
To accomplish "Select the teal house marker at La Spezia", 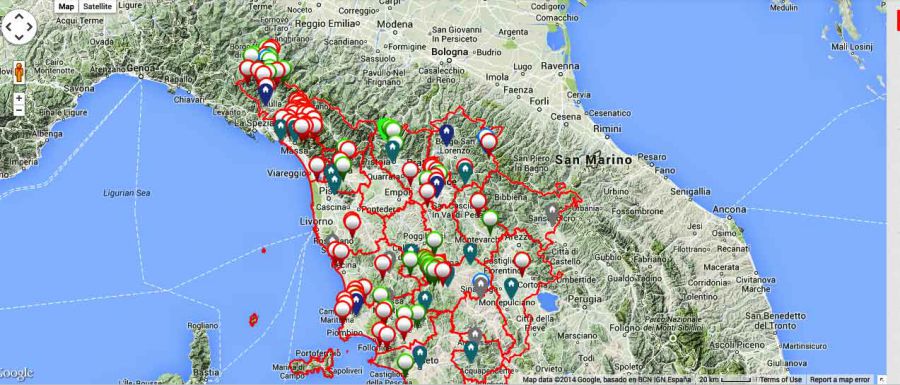I will (281, 129).
